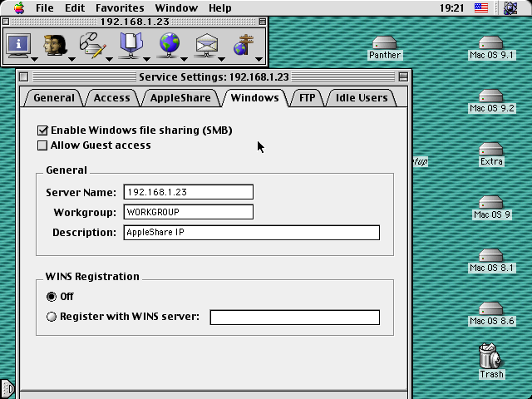Switch to the General tab

pos(54,98)
